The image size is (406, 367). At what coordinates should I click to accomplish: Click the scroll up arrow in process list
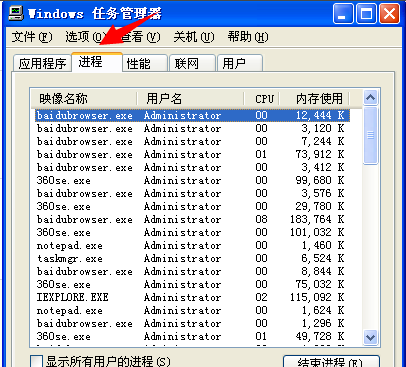pyautogui.click(x=370, y=98)
